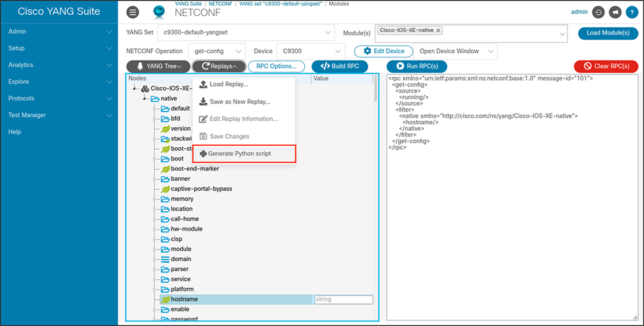This screenshot has height=326, width=644.
Task: Click the bfd folder icon
Action: pos(165,119)
